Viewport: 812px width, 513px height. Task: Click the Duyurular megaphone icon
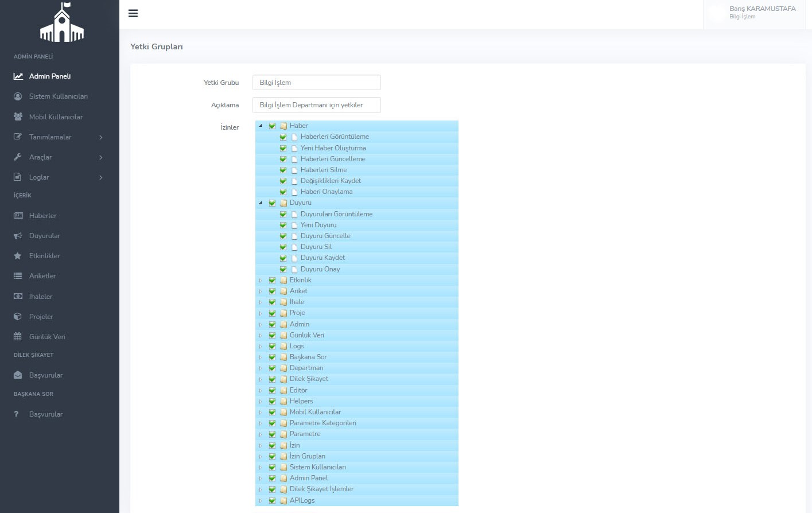pyautogui.click(x=18, y=236)
